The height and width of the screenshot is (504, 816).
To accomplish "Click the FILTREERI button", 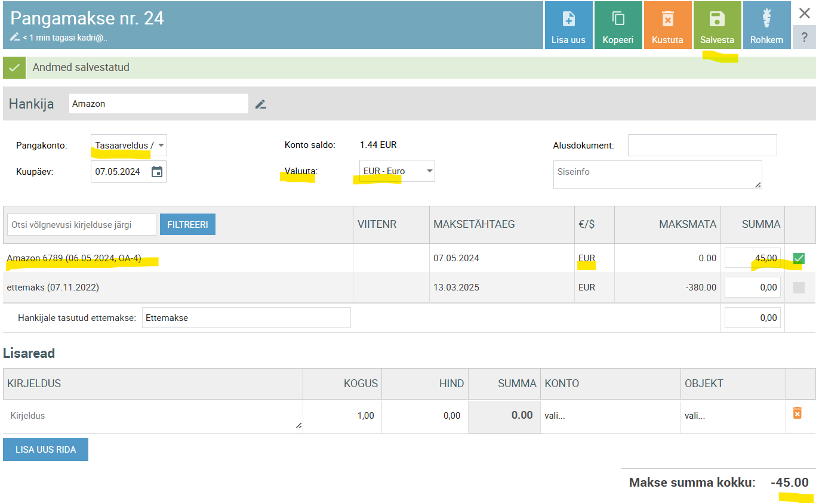I will pyautogui.click(x=187, y=225).
